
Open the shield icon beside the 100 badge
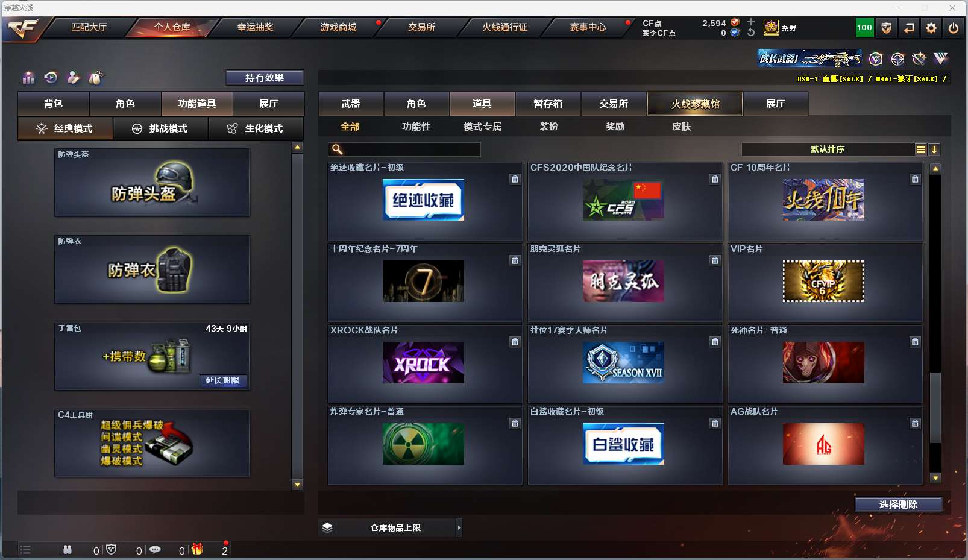[887, 28]
